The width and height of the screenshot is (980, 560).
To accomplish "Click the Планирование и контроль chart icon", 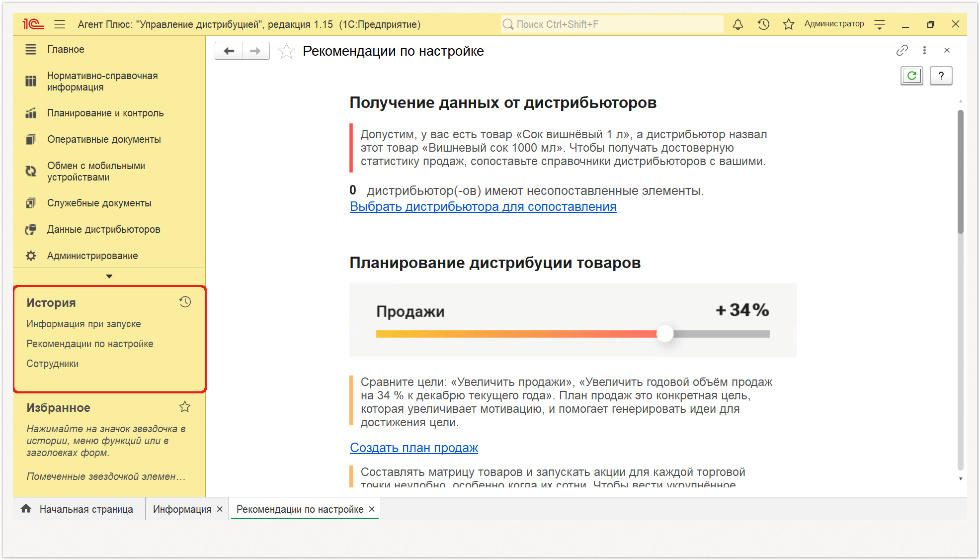I will [31, 113].
